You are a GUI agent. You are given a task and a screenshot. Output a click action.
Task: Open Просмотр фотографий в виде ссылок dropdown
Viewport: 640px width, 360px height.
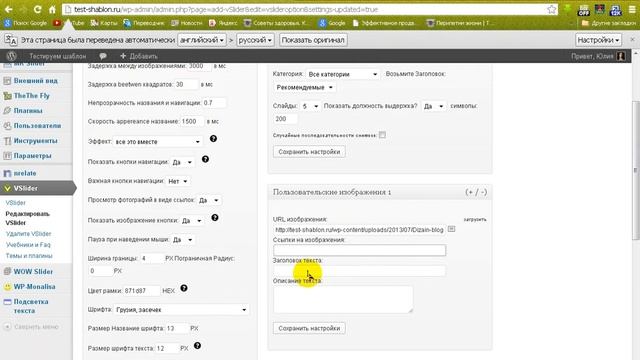click(209, 200)
